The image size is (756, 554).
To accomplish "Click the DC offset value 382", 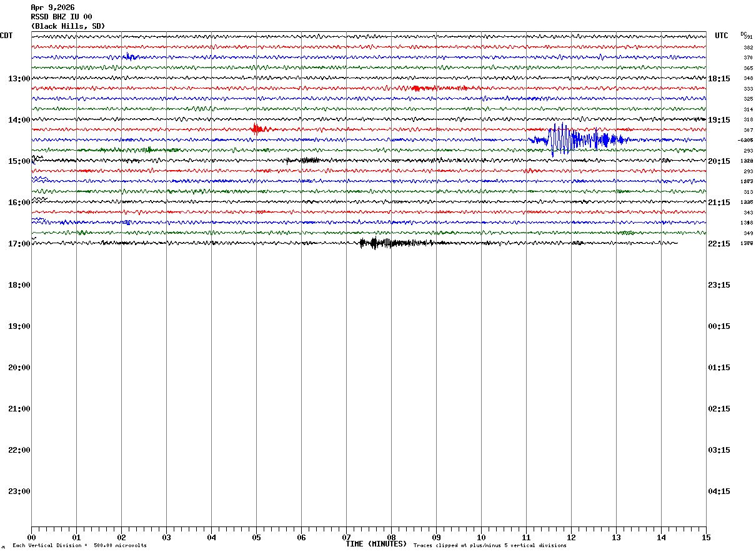I will pos(749,48).
